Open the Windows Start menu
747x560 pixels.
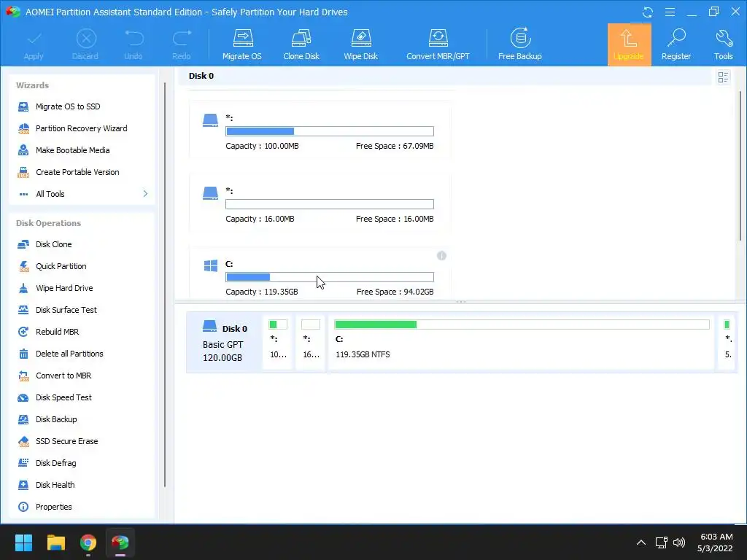[23, 542]
